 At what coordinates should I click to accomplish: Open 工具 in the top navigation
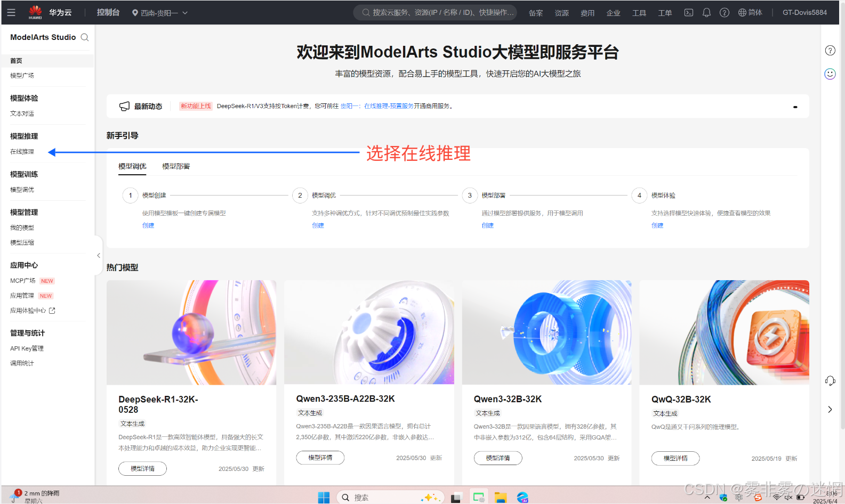tap(639, 13)
